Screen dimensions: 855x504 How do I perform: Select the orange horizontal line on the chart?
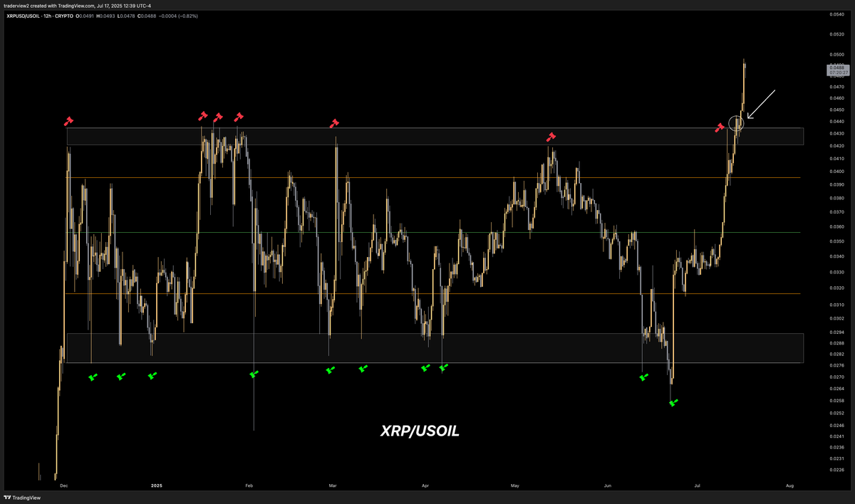[x=433, y=293]
